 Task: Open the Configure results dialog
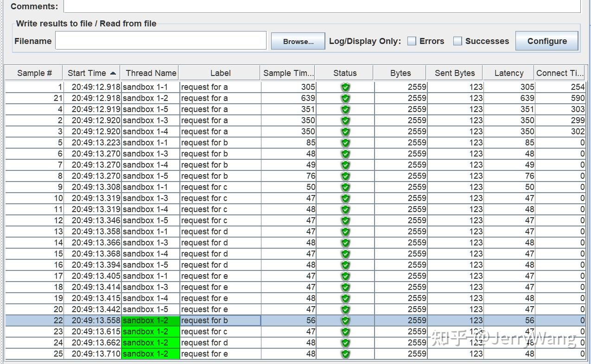point(547,41)
